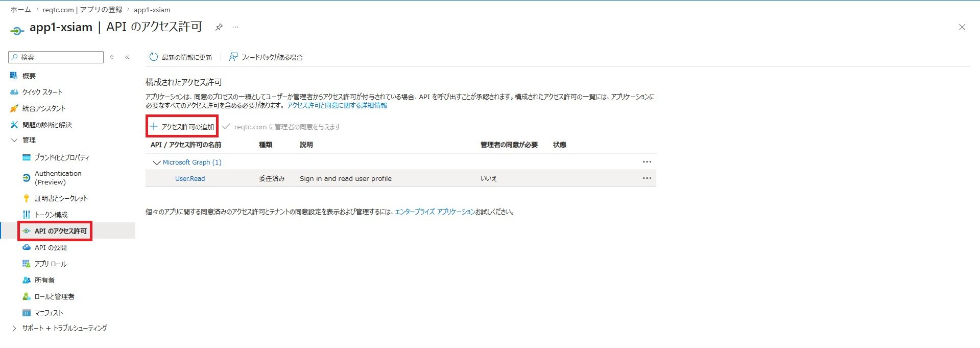The image size is (980, 348).
Task: Click API / アクセス許可の名前 column header
Action: point(186,145)
